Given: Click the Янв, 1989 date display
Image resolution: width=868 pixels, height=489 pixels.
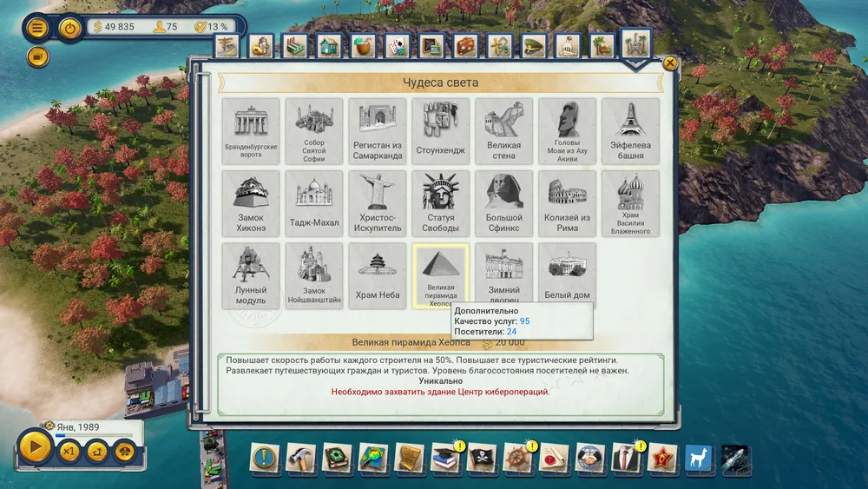Looking at the screenshot, I should pyautogui.click(x=78, y=427).
